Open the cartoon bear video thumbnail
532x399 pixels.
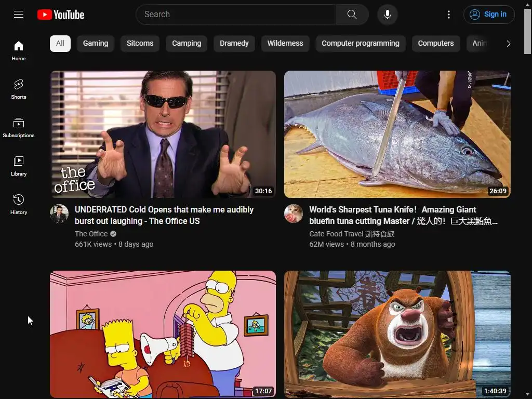point(397,334)
